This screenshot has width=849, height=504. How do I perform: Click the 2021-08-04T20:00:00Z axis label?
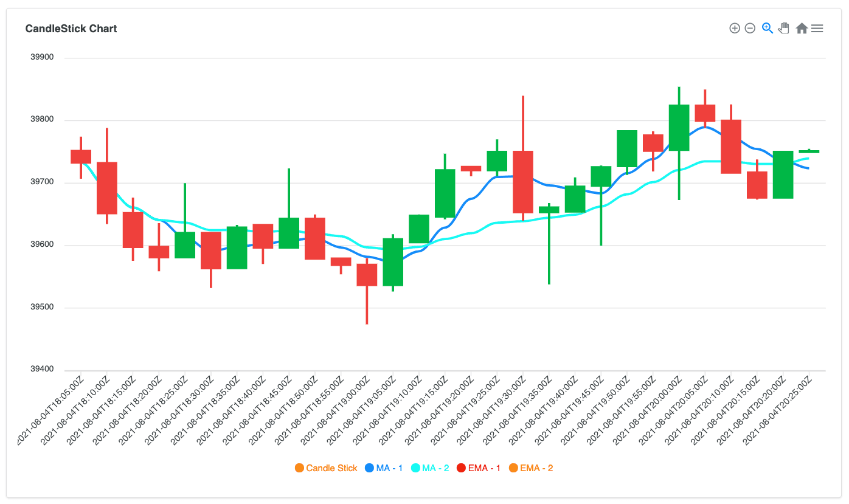(x=648, y=410)
